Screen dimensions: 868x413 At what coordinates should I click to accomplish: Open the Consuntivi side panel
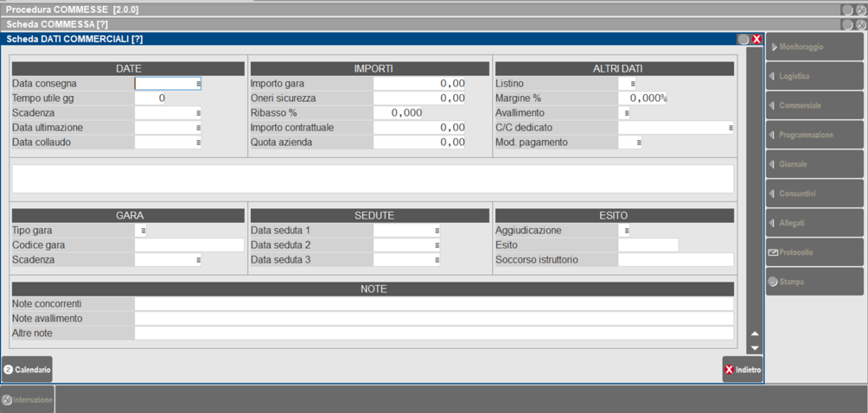click(x=814, y=194)
